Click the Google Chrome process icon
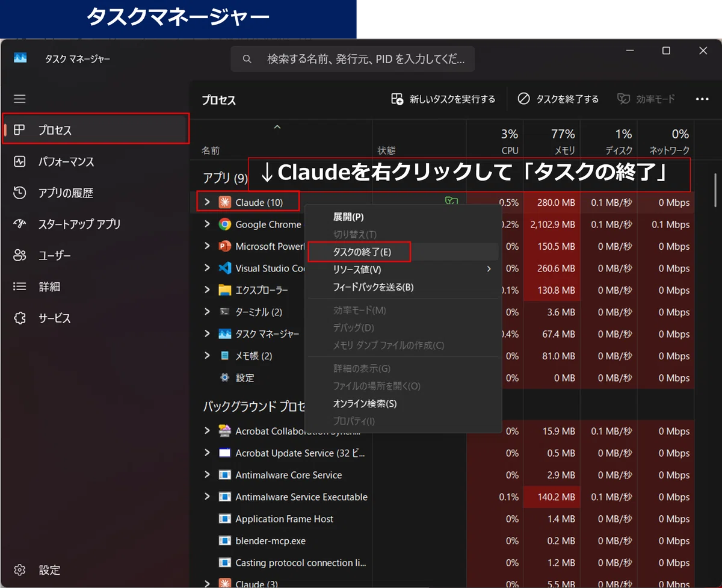 click(x=225, y=224)
